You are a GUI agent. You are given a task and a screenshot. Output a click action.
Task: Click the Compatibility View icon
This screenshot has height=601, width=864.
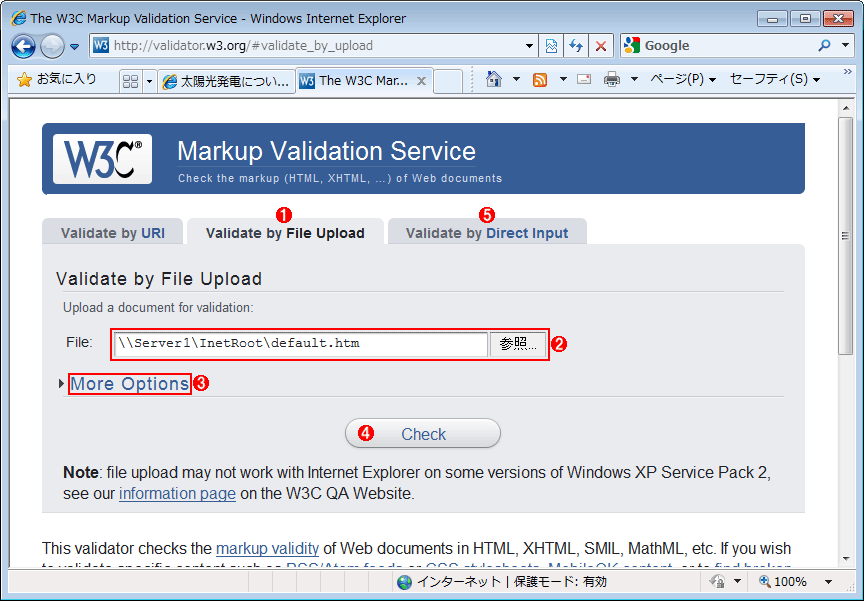point(551,46)
